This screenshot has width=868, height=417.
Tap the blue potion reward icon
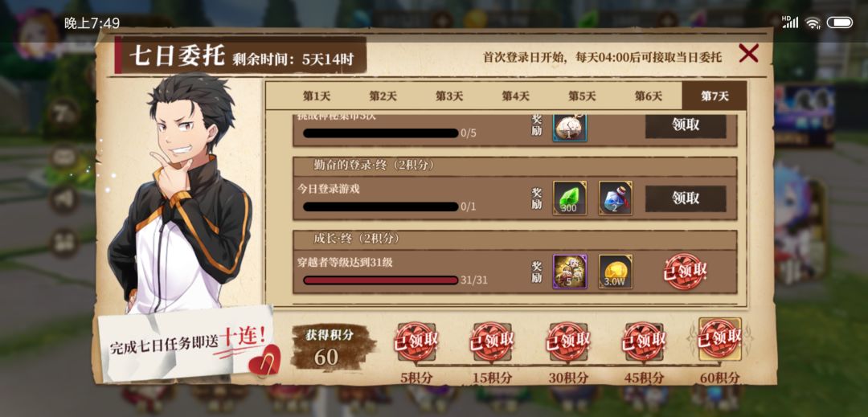[616, 198]
